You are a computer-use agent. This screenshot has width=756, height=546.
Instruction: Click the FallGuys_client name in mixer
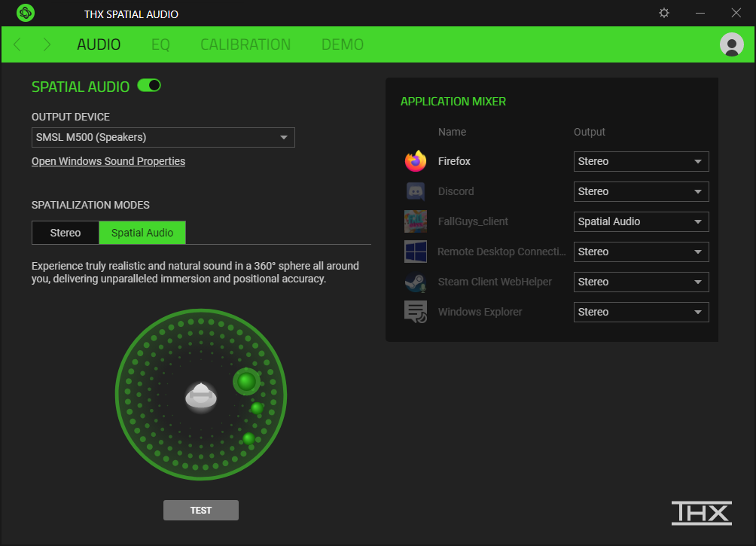(x=473, y=221)
